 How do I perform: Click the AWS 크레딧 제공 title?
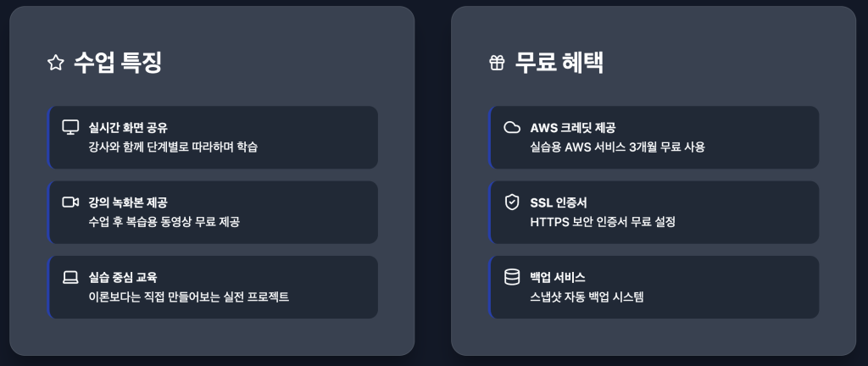click(572, 128)
